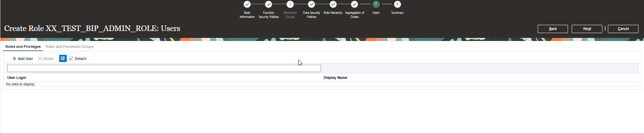
Task: Click the Segregation of Duties label
Action: click(x=354, y=15)
